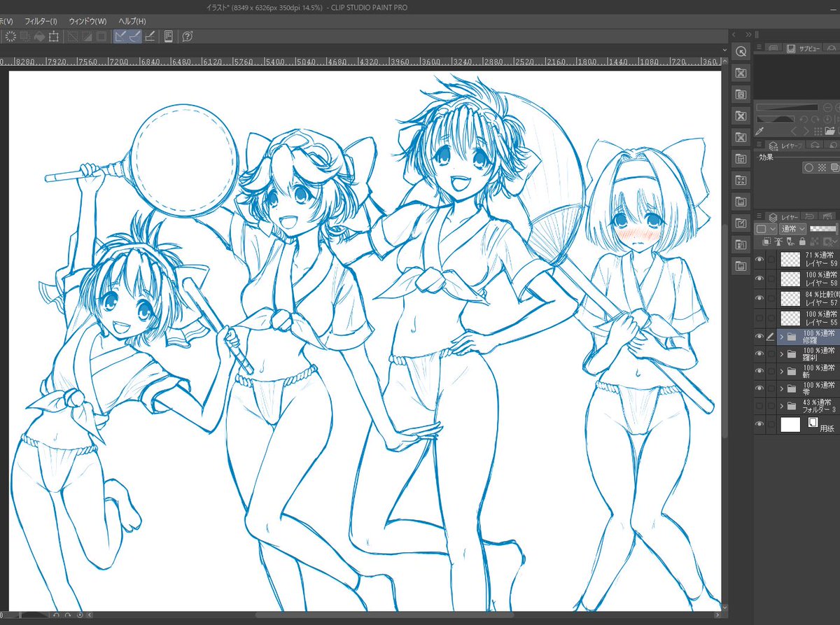
Task: Click the sub view zoom out minus button
Action: tap(827, 107)
